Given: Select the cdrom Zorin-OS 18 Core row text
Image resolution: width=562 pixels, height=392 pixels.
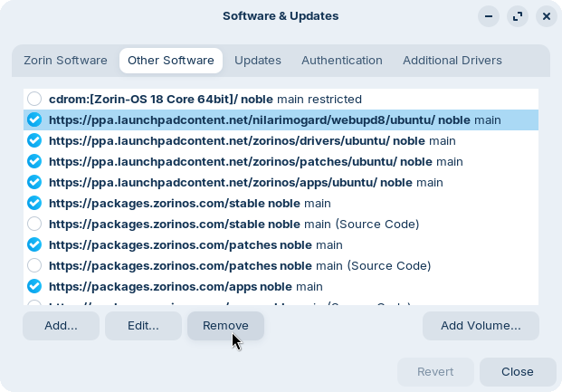Looking at the screenshot, I should click(x=205, y=99).
